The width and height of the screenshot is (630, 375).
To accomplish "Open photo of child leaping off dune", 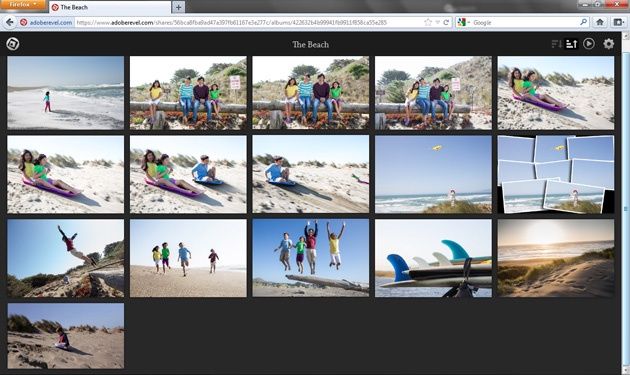I will 65,258.
